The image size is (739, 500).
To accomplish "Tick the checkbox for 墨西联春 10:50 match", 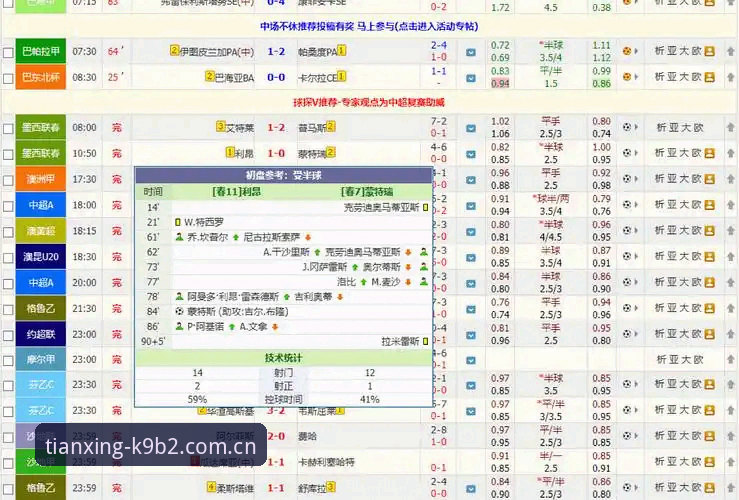I will 8,155.
